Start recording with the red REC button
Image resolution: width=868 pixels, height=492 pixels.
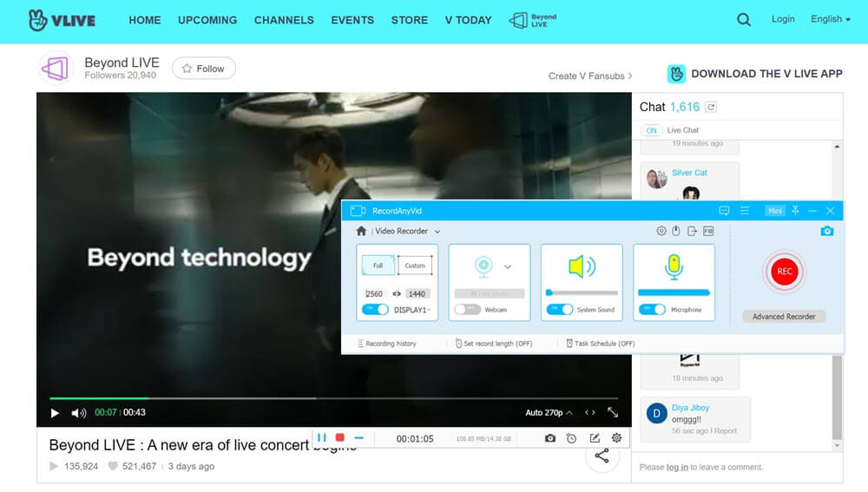click(x=784, y=272)
